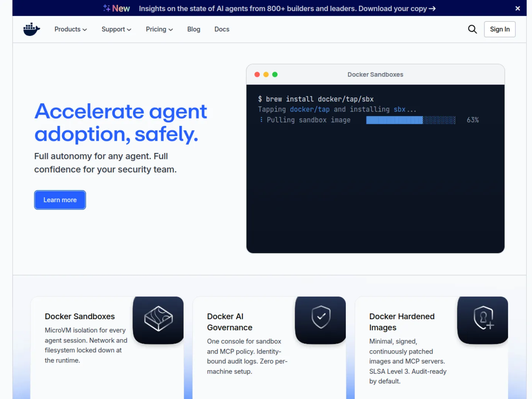The height and width of the screenshot is (399, 532).
Task: Click the 'brew install docker/tap/sbx' command line
Action: [316, 99]
